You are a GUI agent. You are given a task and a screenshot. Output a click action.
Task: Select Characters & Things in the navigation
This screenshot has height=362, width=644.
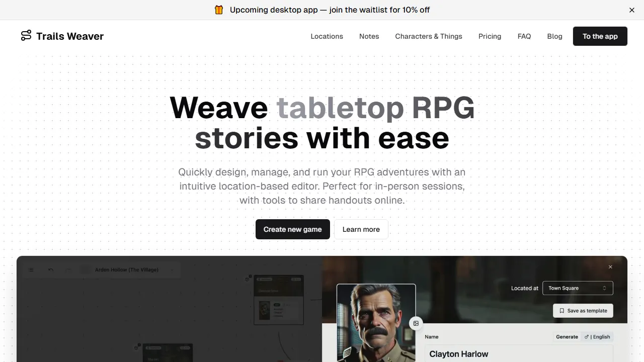pyautogui.click(x=428, y=36)
